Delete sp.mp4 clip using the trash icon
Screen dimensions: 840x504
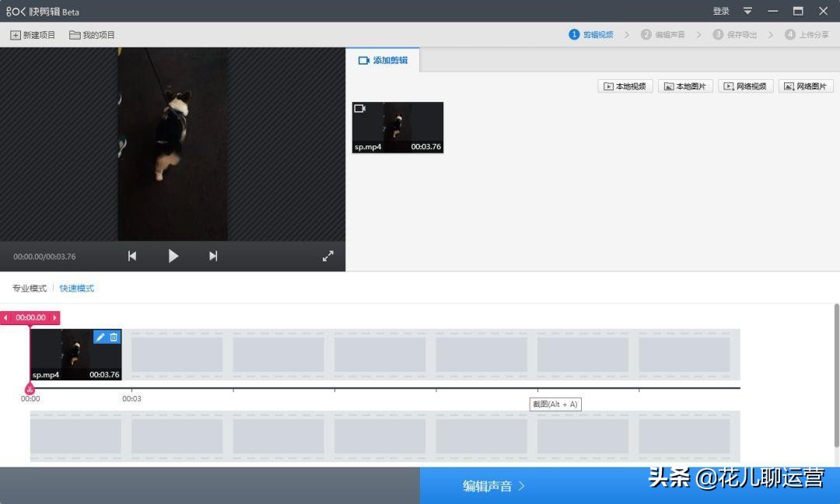pos(114,337)
